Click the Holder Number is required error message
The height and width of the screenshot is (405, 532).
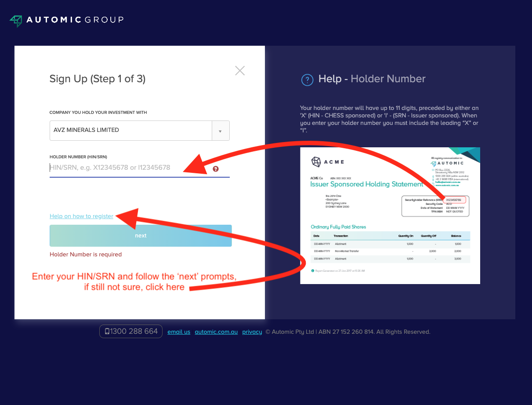(86, 255)
